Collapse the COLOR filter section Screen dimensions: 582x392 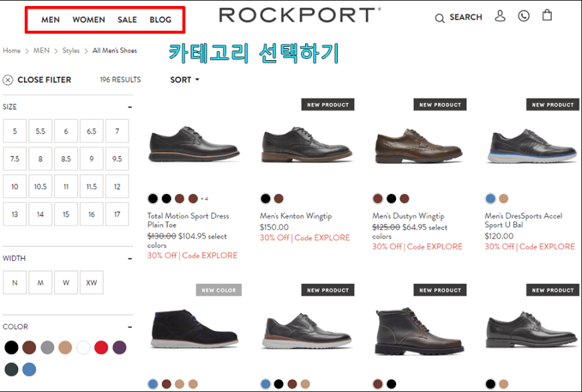pyautogui.click(x=130, y=327)
